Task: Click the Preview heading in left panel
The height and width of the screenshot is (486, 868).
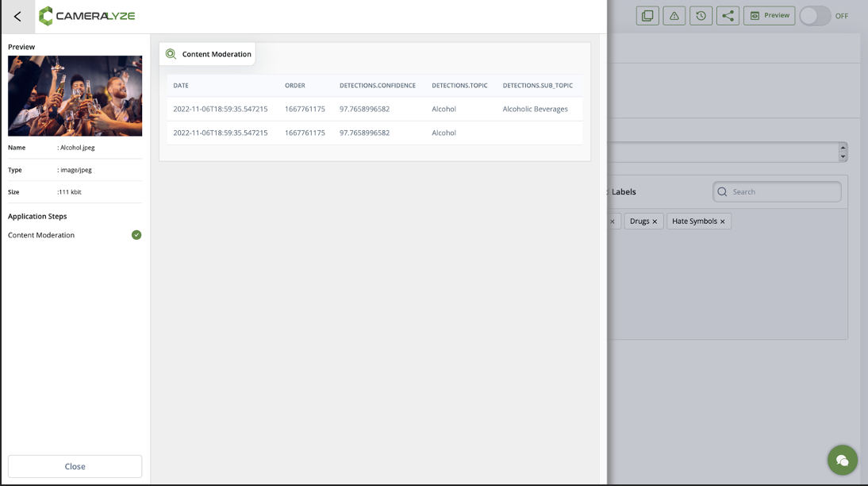Action: (21, 47)
